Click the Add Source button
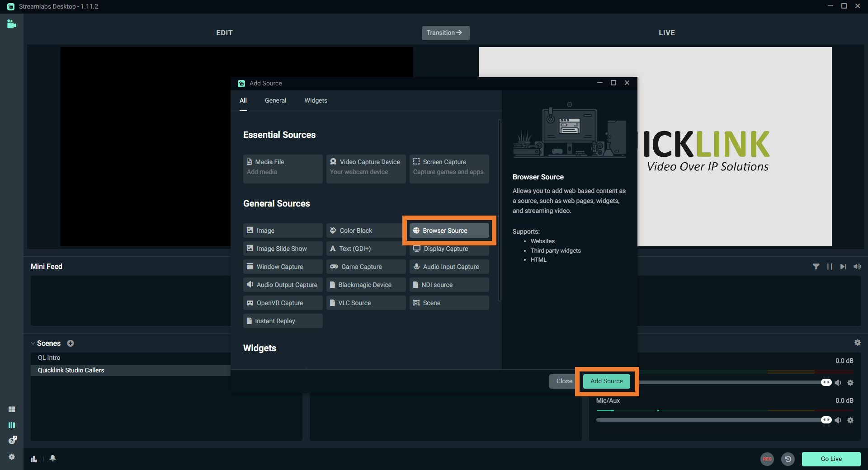Viewport: 868px width, 470px height. coord(606,381)
